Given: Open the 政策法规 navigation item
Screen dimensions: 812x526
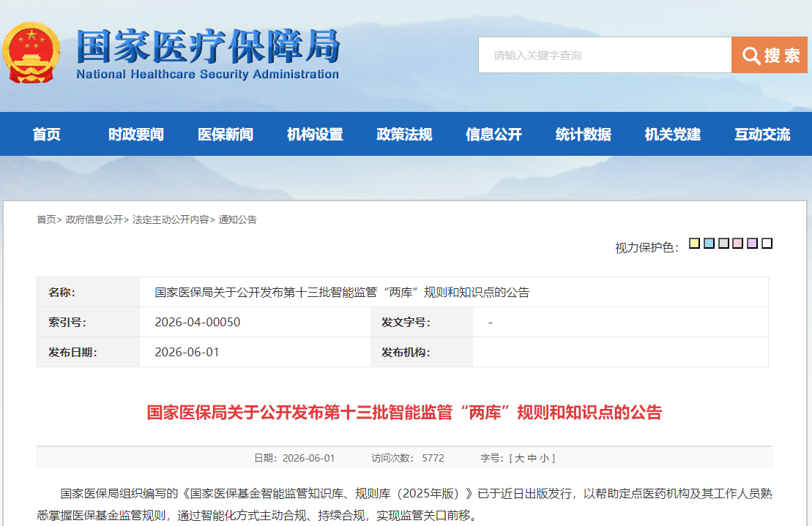Looking at the screenshot, I should coord(404,135).
